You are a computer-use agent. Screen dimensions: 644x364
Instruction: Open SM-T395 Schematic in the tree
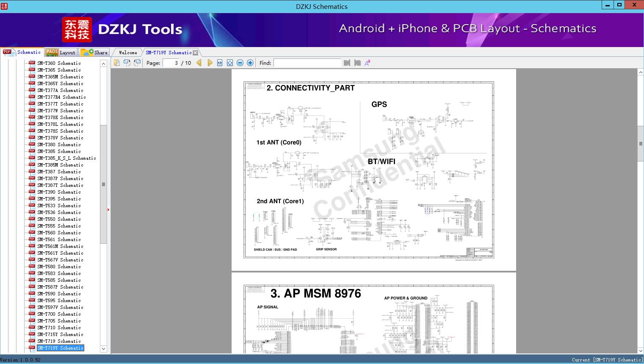[59, 199]
